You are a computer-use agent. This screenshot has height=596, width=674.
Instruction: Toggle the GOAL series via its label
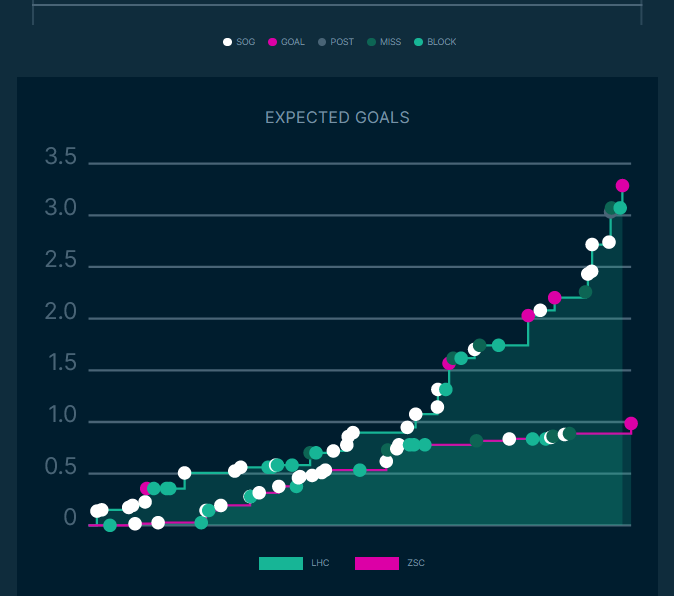coord(293,42)
